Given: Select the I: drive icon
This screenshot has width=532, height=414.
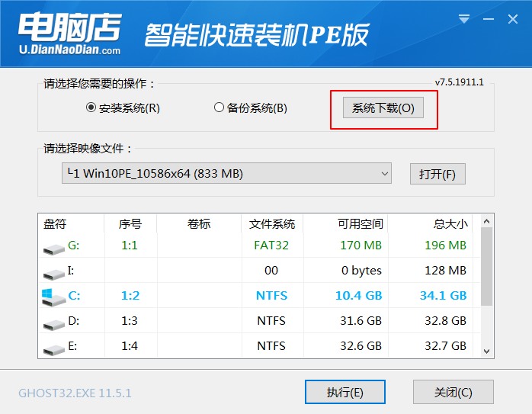Looking at the screenshot, I should [x=54, y=274].
